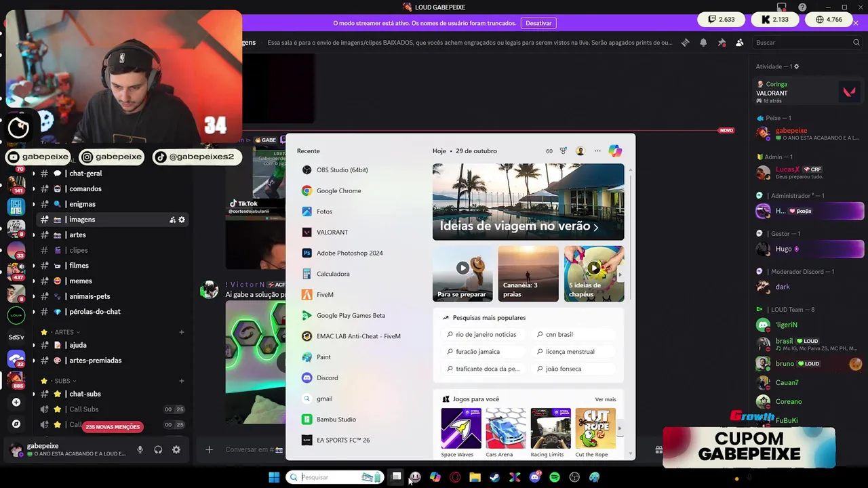The height and width of the screenshot is (488, 868).
Task: Open the rewards trophy icon in search panel
Action: tap(563, 150)
